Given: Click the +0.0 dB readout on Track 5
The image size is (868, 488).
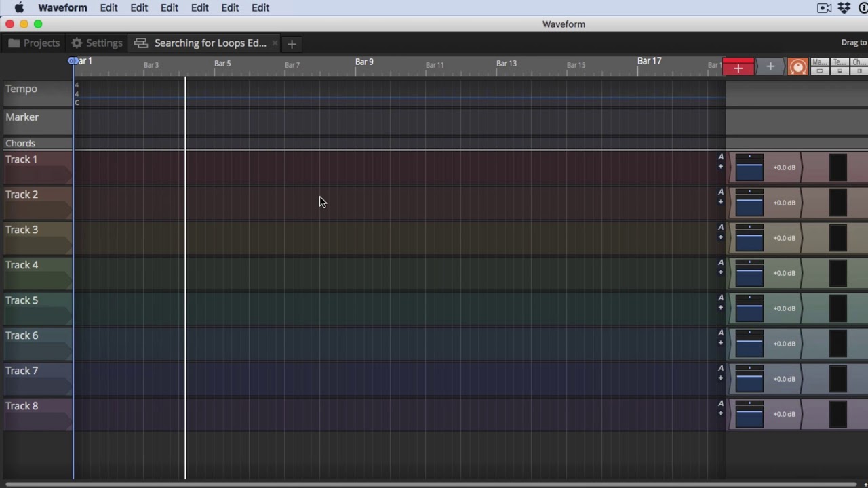Looking at the screenshot, I should [785, 308].
